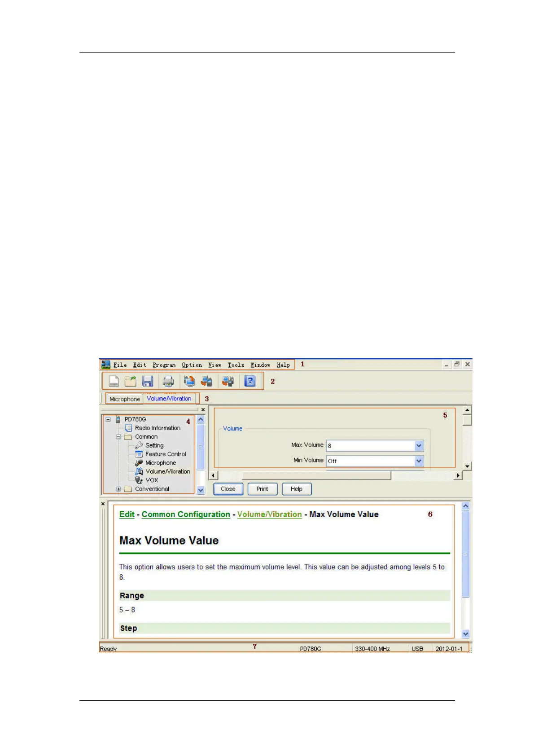Close the tree panel with its X
The image size is (534, 756).
pos(203,410)
